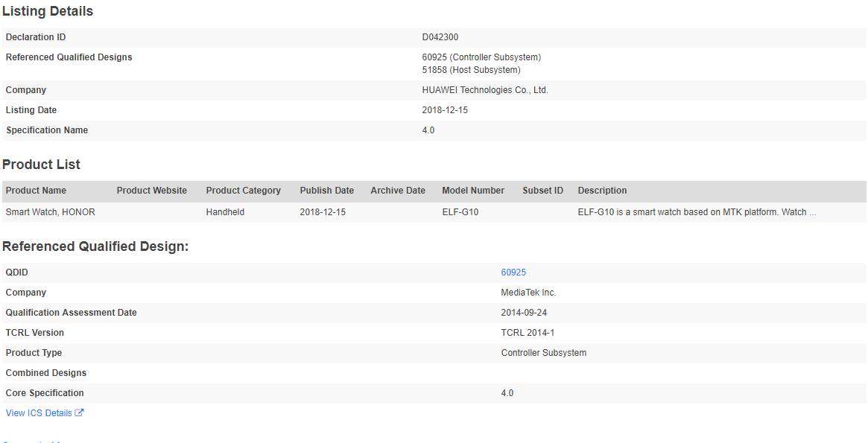
Task: Click the Listing Date label
Action: [x=31, y=110]
